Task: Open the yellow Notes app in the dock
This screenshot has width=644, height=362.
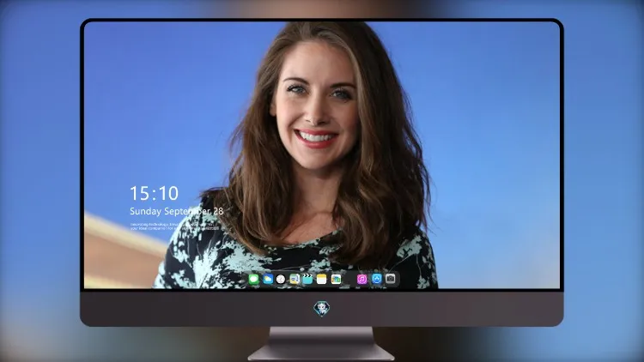Action: (322, 279)
